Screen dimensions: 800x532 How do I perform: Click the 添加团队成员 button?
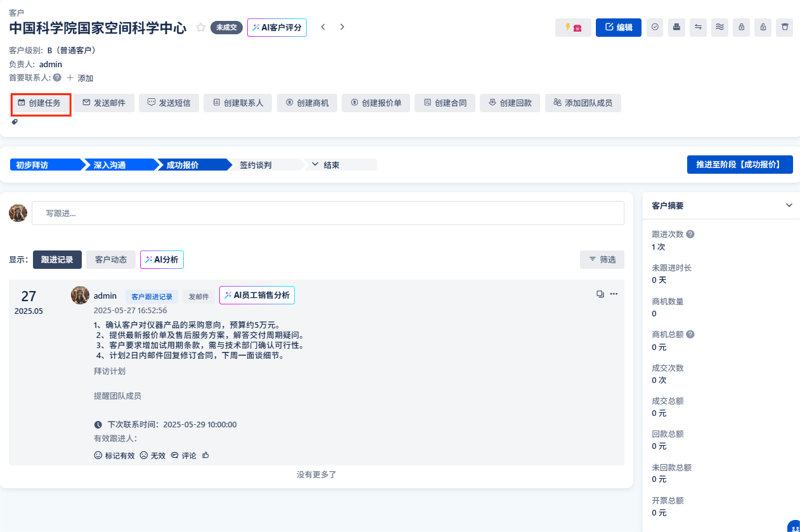583,103
